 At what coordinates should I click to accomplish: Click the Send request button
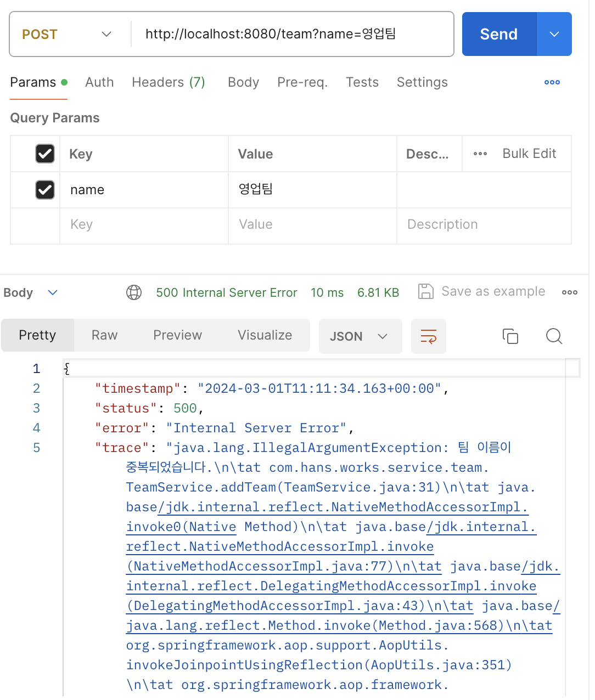499,34
